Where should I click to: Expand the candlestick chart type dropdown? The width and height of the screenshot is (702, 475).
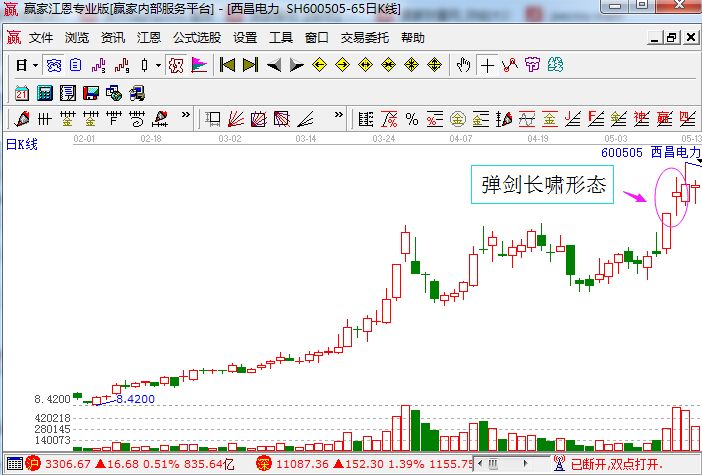pyautogui.click(x=157, y=65)
